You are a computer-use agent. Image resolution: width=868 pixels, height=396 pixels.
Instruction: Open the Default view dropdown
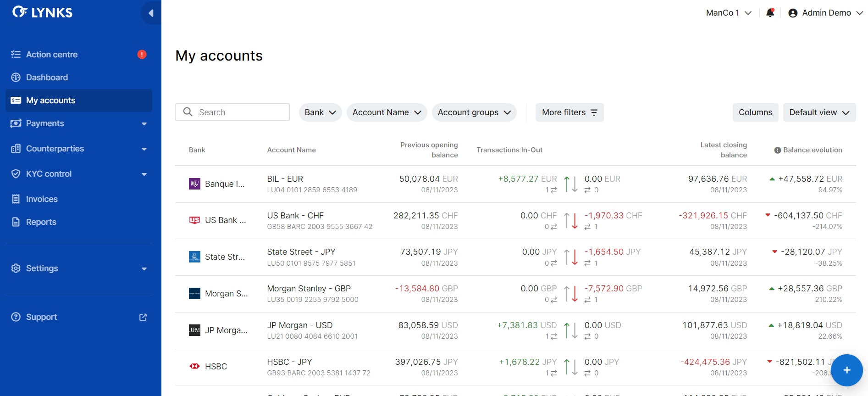pyautogui.click(x=819, y=112)
